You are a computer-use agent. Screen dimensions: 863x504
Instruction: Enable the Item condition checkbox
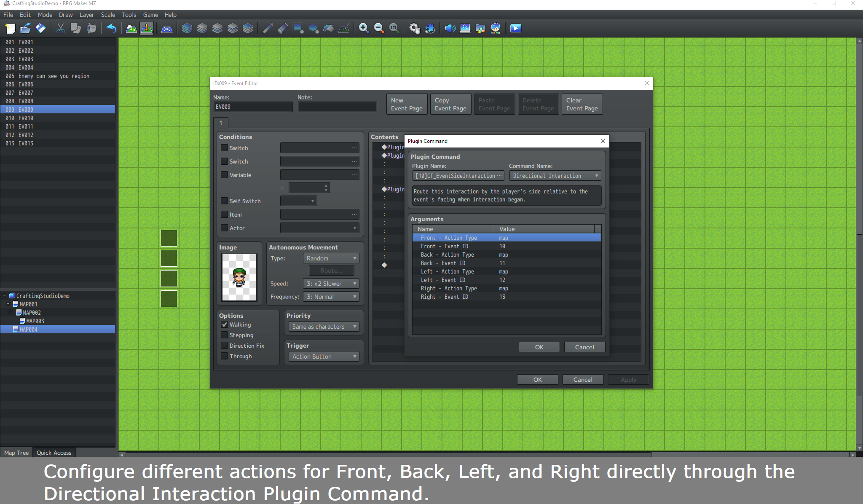(225, 214)
